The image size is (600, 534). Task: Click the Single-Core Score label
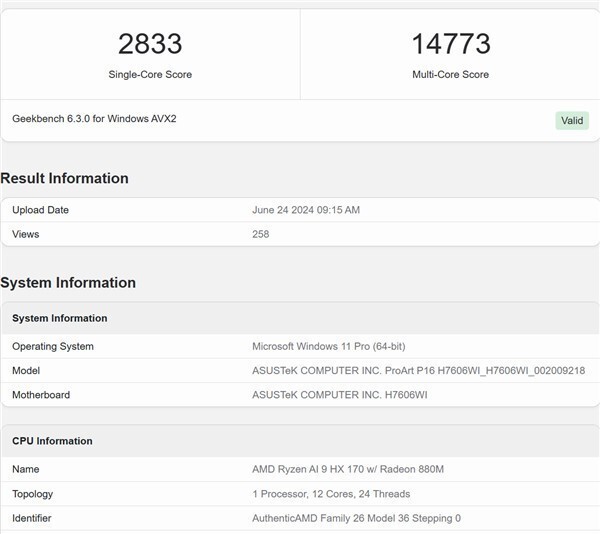[x=150, y=74]
